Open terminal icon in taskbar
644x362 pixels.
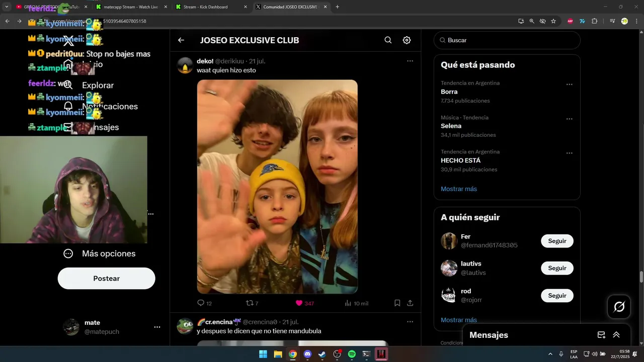[x=367, y=354]
